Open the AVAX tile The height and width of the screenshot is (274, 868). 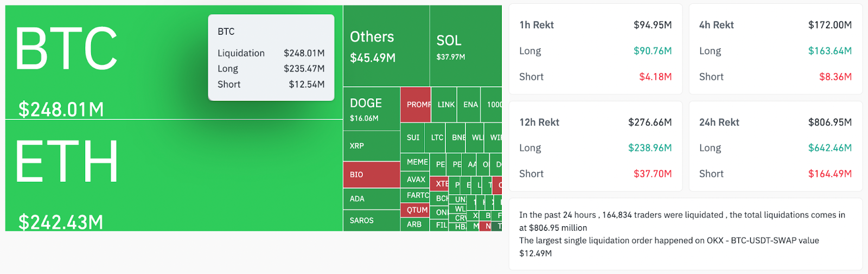(x=416, y=180)
